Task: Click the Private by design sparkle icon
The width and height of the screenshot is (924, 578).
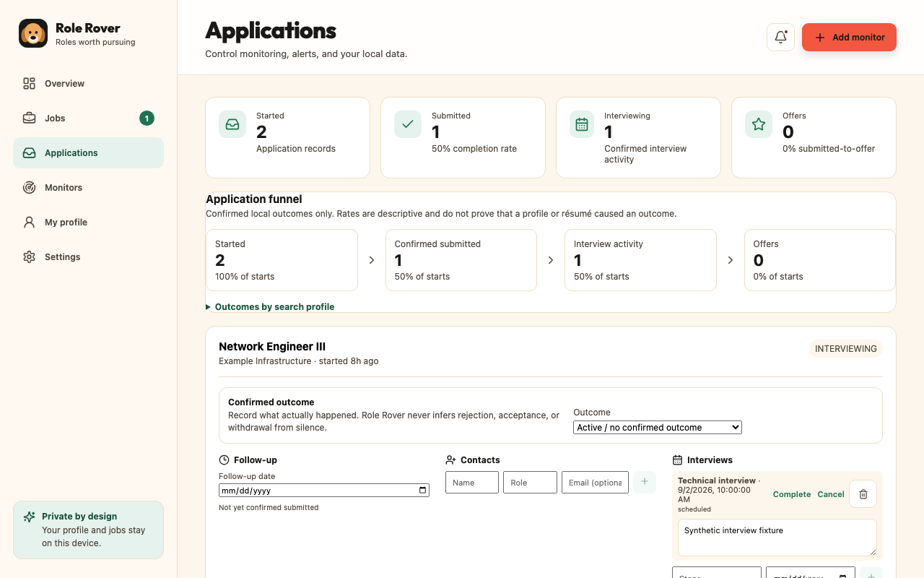Action: click(x=30, y=517)
